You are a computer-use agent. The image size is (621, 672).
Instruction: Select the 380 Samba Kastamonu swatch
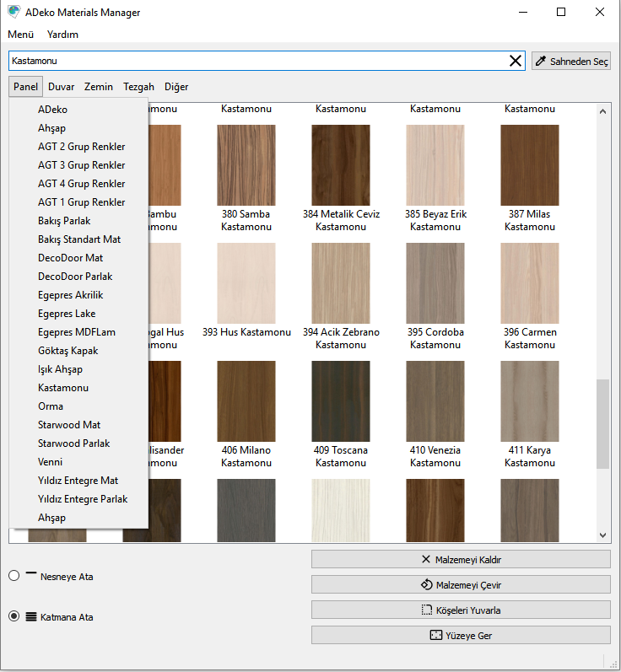click(246, 165)
